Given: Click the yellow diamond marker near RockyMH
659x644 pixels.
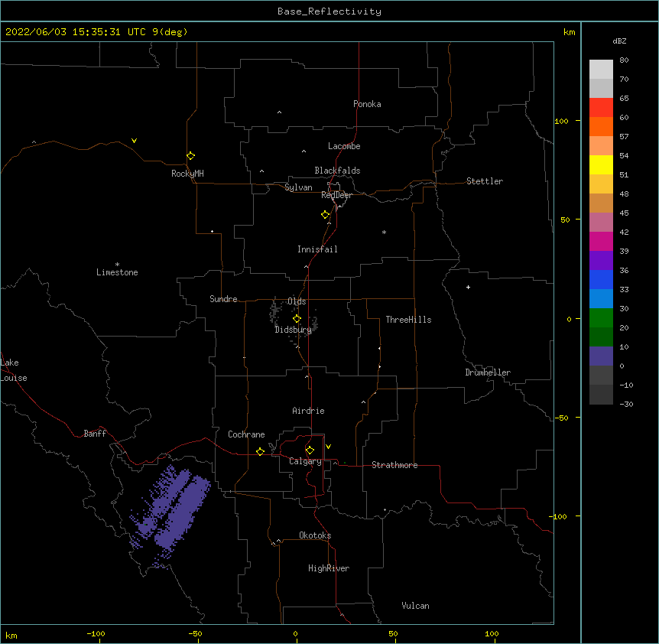Looking at the screenshot, I should pyautogui.click(x=190, y=156).
